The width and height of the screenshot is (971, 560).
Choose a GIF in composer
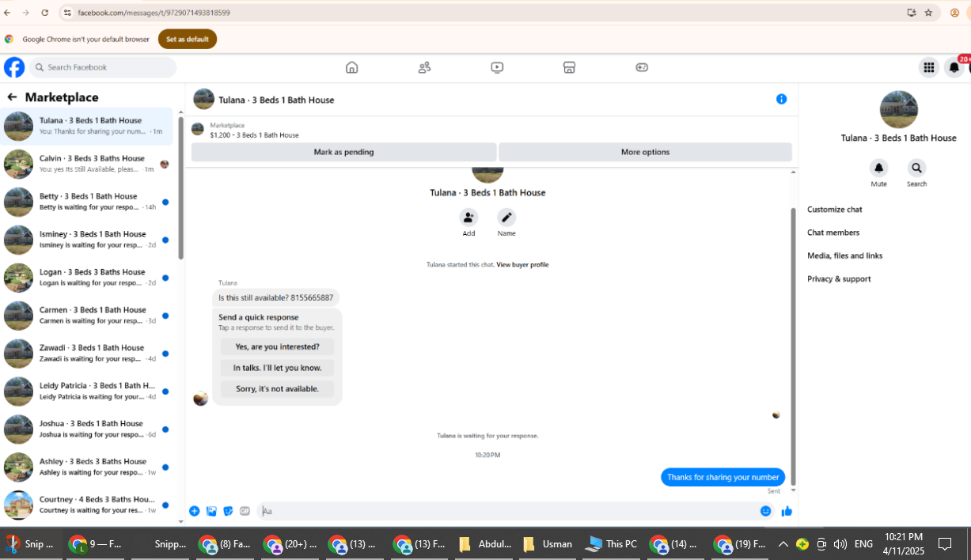click(245, 511)
